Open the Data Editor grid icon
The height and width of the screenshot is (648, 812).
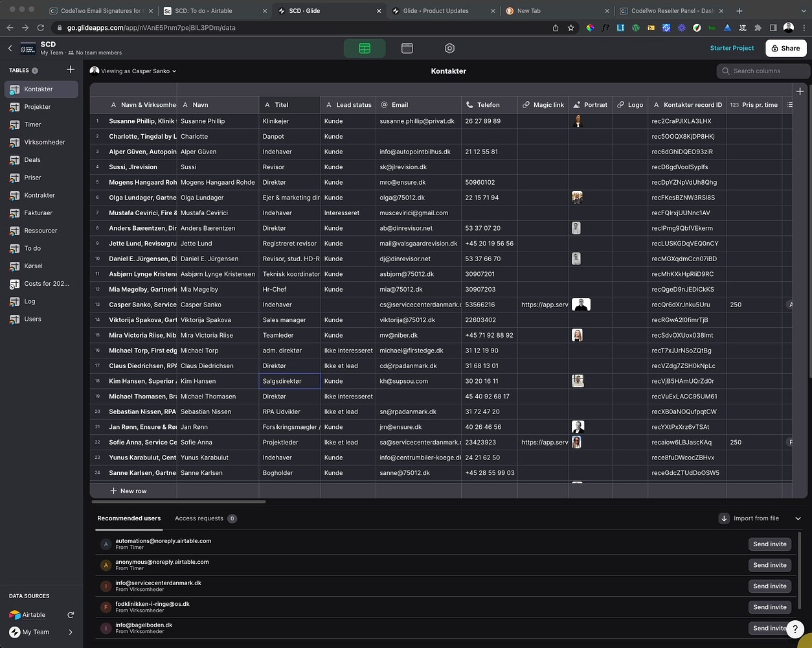coord(364,48)
